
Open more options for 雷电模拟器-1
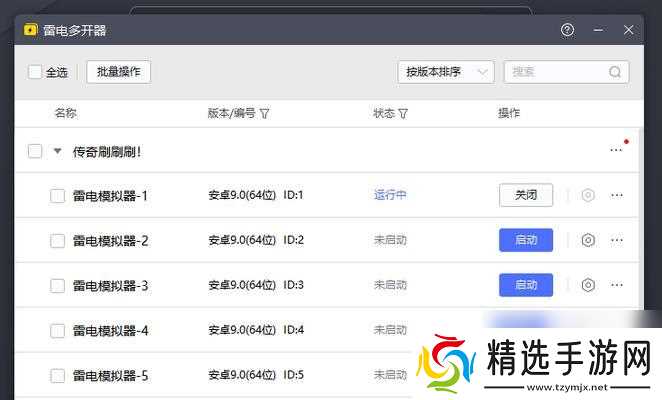pos(617,195)
